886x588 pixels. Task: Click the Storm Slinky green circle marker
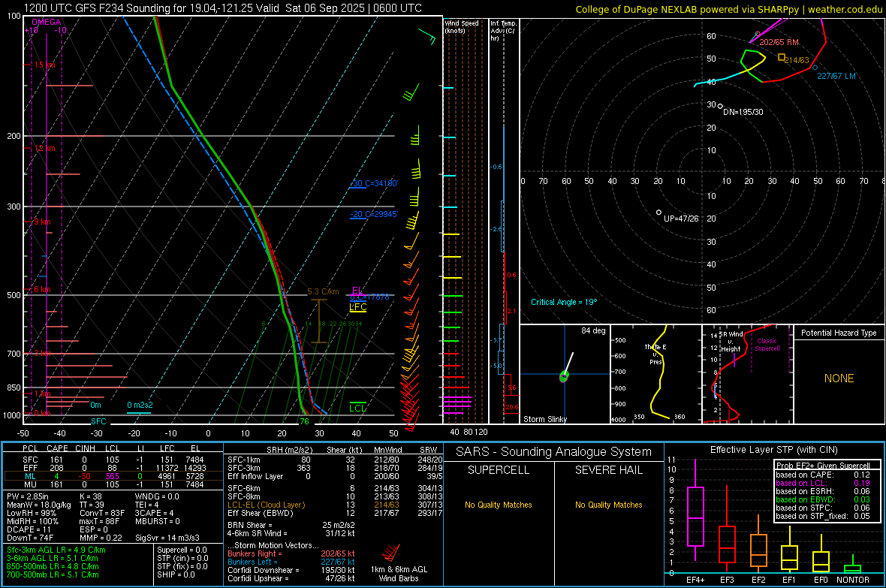click(564, 376)
